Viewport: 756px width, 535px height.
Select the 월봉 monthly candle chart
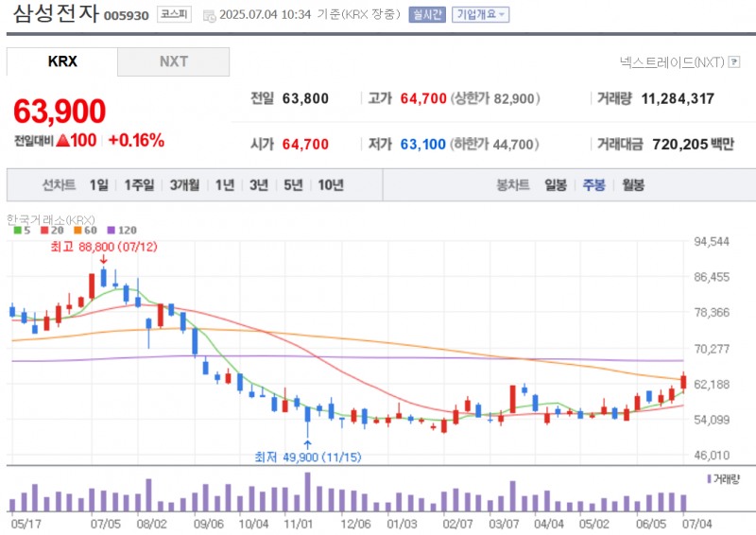click(x=632, y=185)
